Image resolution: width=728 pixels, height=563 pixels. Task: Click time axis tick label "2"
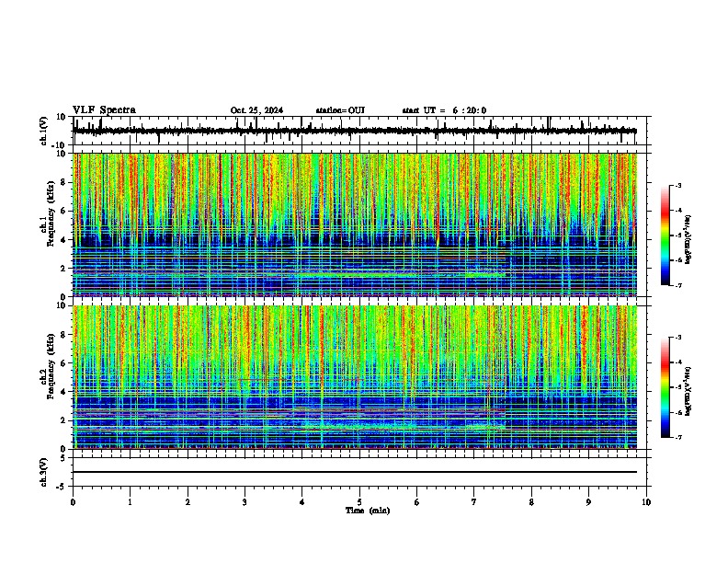[188, 502]
